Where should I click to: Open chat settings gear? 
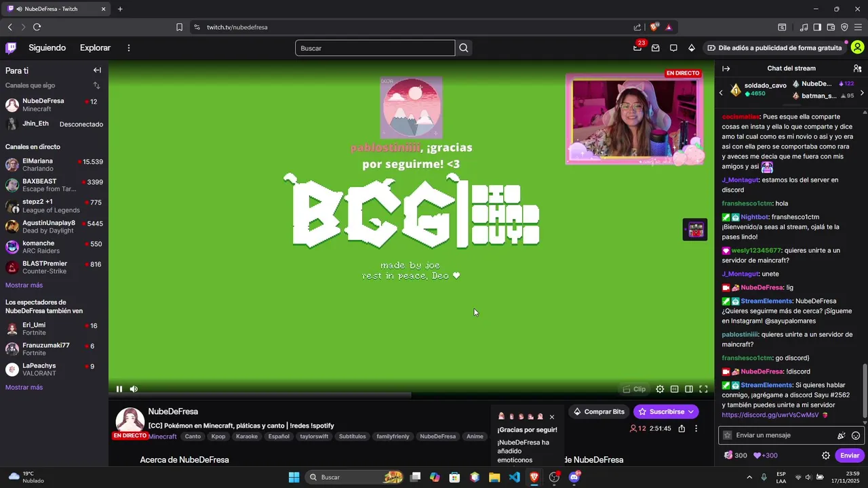point(825,455)
